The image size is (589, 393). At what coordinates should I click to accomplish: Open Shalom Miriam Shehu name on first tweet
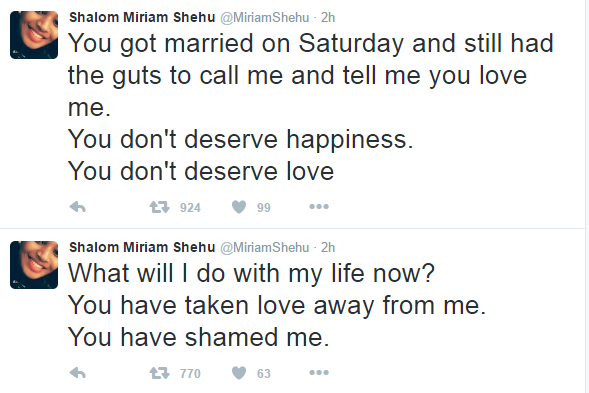[142, 17]
